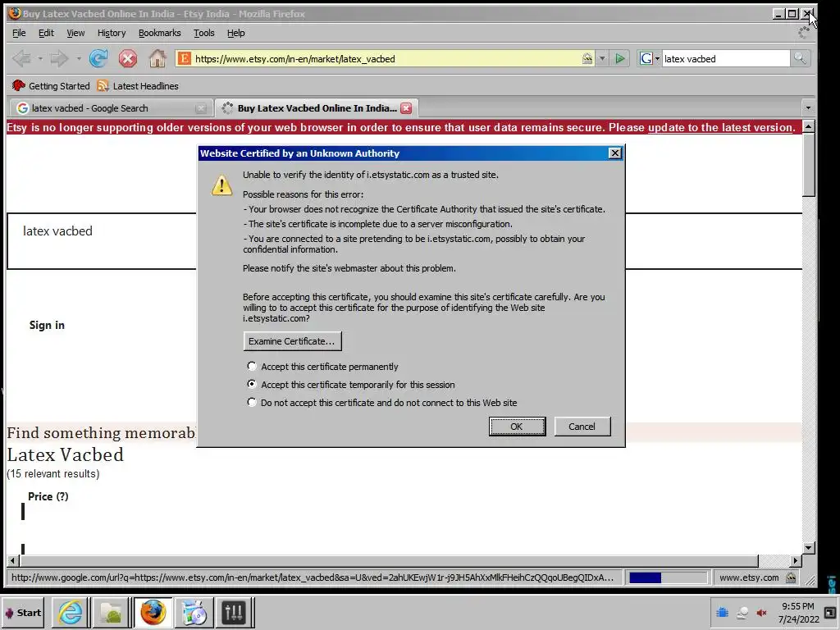Switch to latex vacbed Google Search tab
Viewport: 840px width, 630px height.
coord(110,108)
